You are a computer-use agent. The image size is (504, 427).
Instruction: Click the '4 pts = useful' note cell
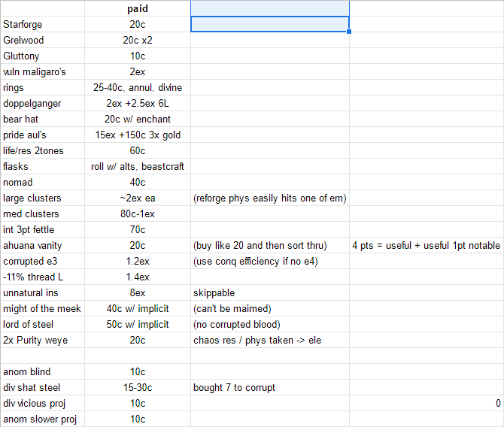[x=426, y=245]
